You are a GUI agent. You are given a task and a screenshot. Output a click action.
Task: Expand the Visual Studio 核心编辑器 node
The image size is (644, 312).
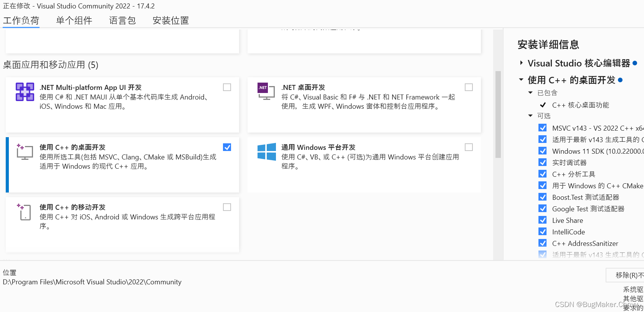(521, 63)
